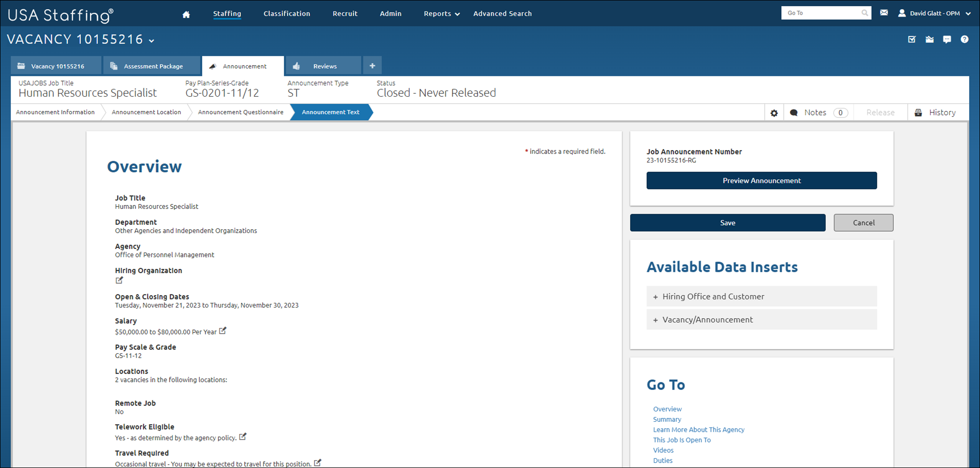The width and height of the screenshot is (980, 468).
Task: Select the Announcement tab
Action: [x=243, y=66]
